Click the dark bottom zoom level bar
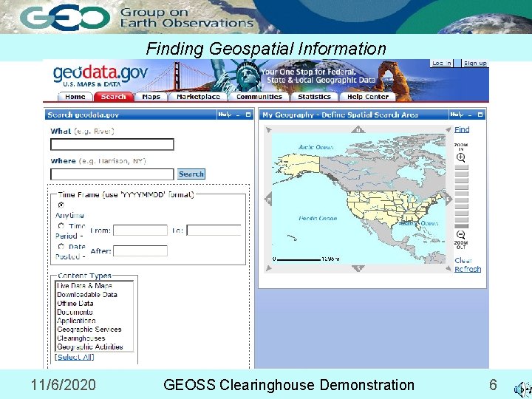Screen dimensions: 532x399 click(461, 226)
